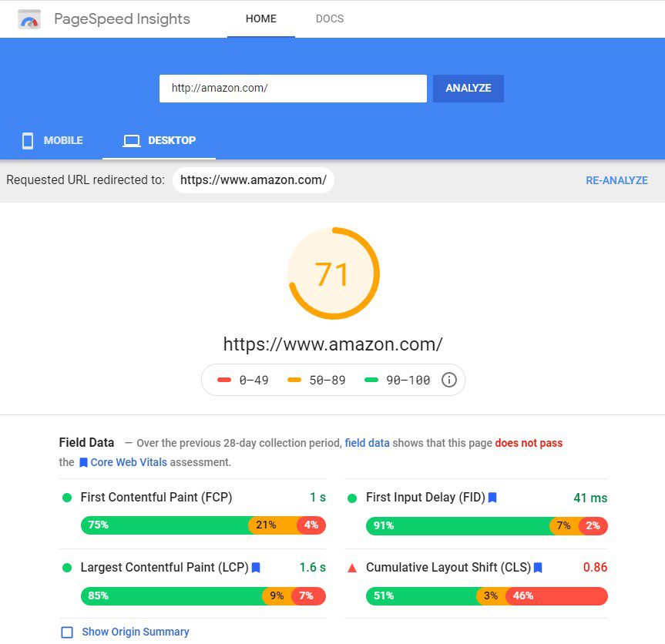
Task: Click the green 75% FCP bar segment
Action: point(165,525)
